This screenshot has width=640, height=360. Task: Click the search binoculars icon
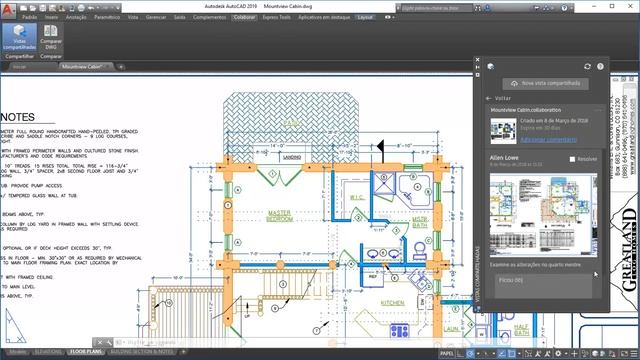pos(477,8)
